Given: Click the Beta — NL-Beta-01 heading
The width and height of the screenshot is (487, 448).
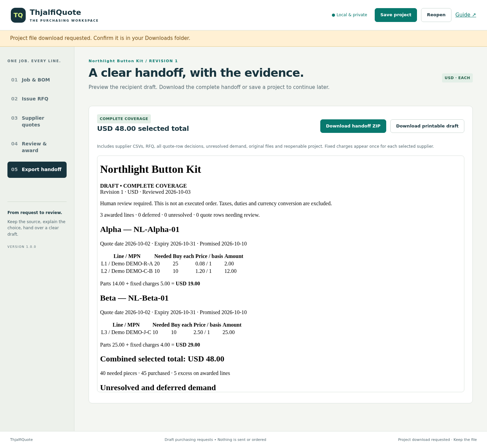Looking at the screenshot, I should pyautogui.click(x=134, y=298).
